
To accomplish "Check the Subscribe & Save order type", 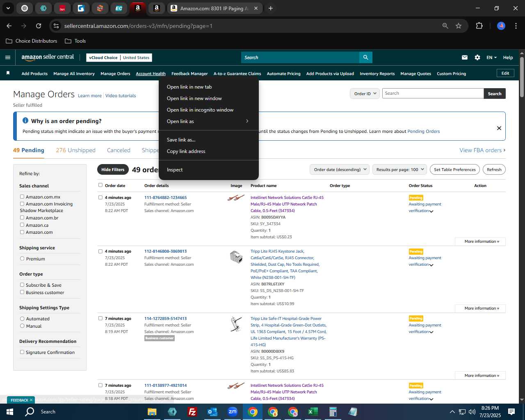I will [x=22, y=285].
